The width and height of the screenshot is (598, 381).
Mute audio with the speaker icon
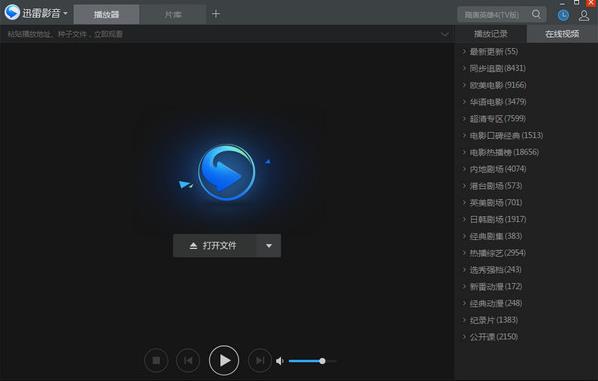coord(280,361)
